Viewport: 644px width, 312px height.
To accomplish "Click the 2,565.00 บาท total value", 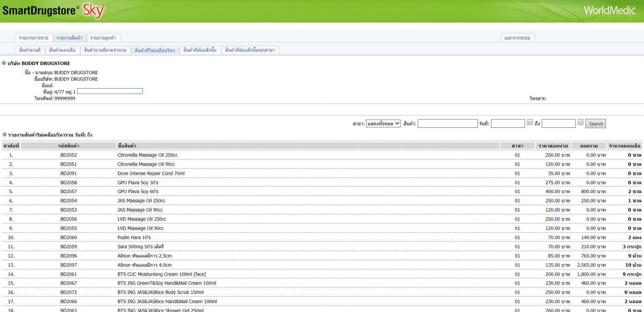I will [591, 265].
